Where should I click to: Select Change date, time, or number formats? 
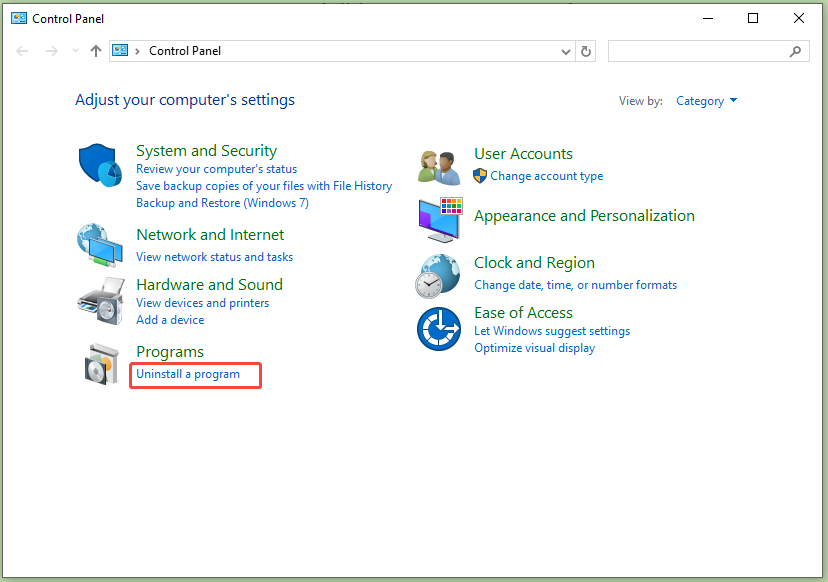[x=575, y=285]
